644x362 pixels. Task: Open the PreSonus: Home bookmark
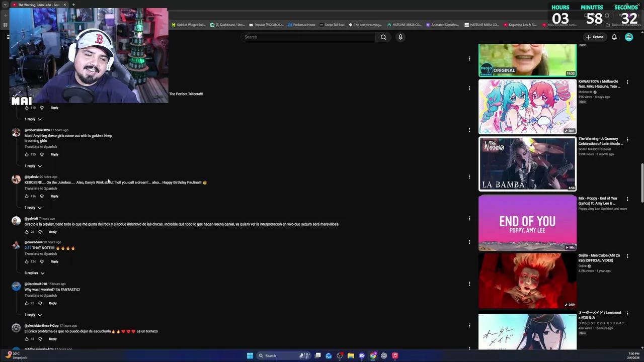click(302, 25)
